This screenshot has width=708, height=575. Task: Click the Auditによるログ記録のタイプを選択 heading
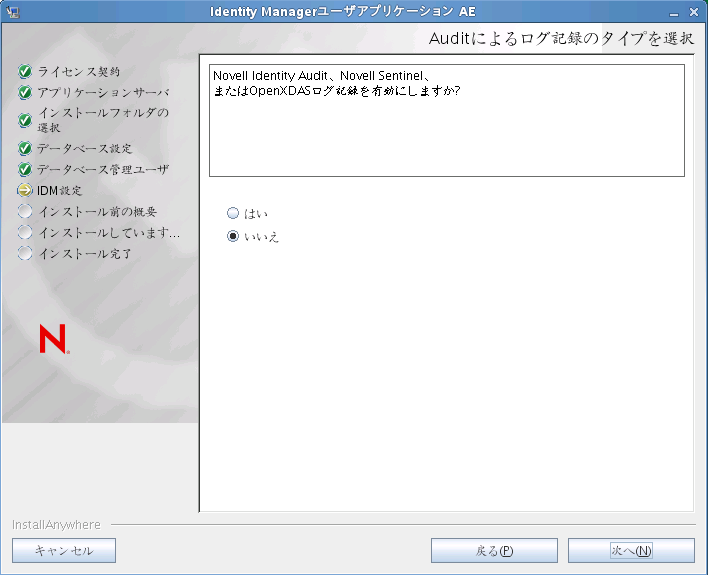[x=561, y=38]
